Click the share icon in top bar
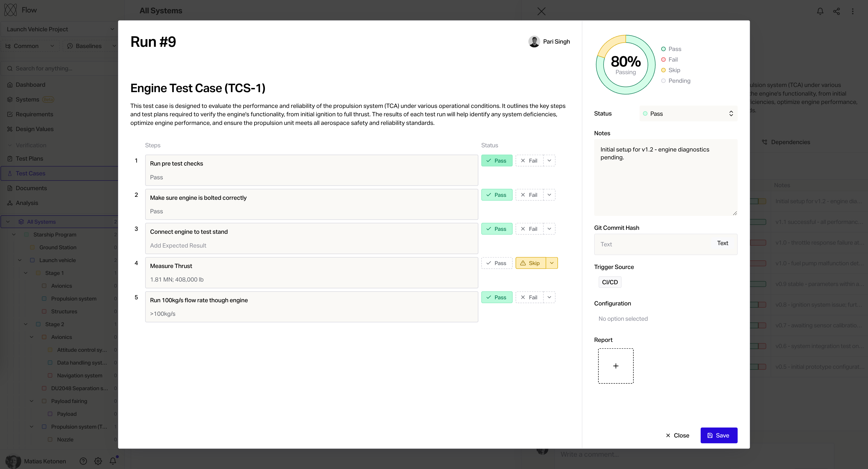 tap(836, 11)
